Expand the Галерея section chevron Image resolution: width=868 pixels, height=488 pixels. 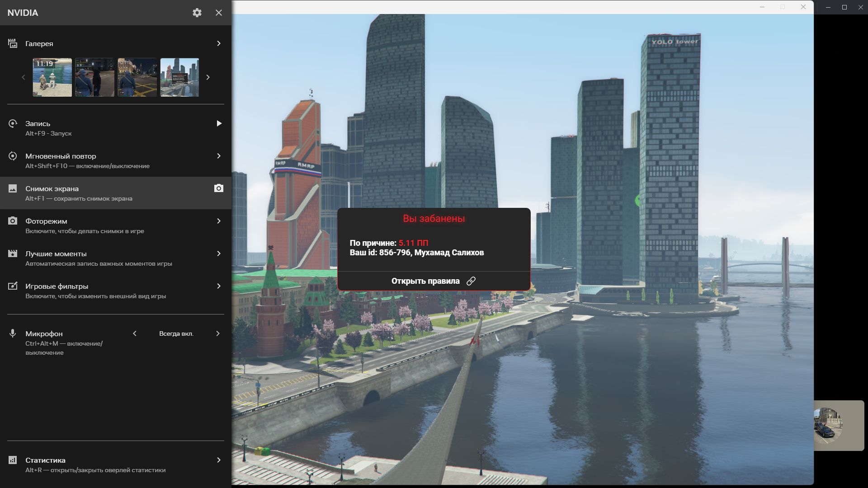click(219, 43)
